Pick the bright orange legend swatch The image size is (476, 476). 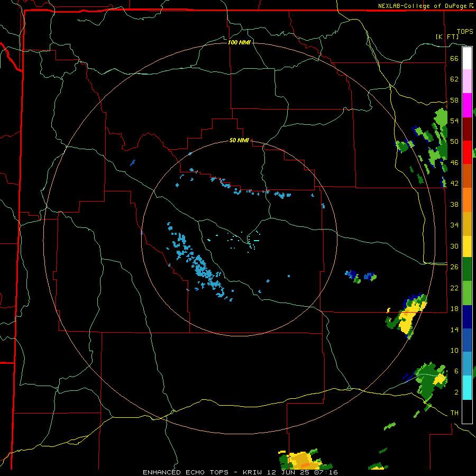pos(467,200)
